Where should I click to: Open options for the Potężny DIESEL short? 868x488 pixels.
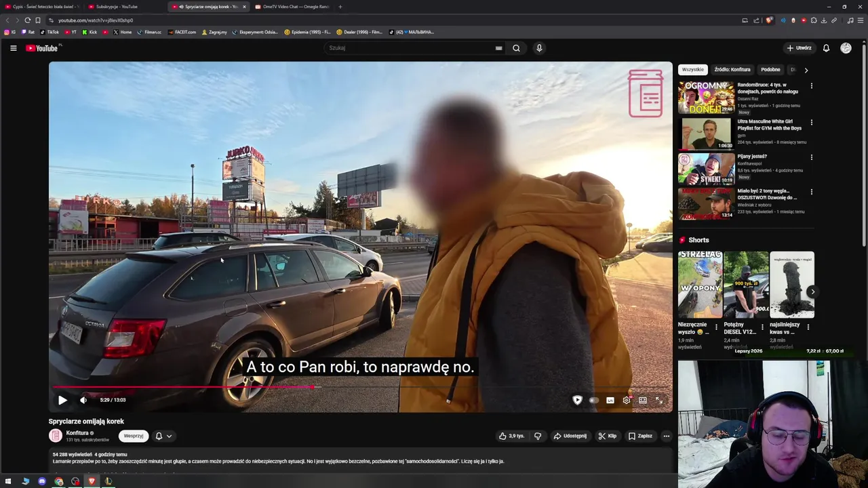[762, 327]
